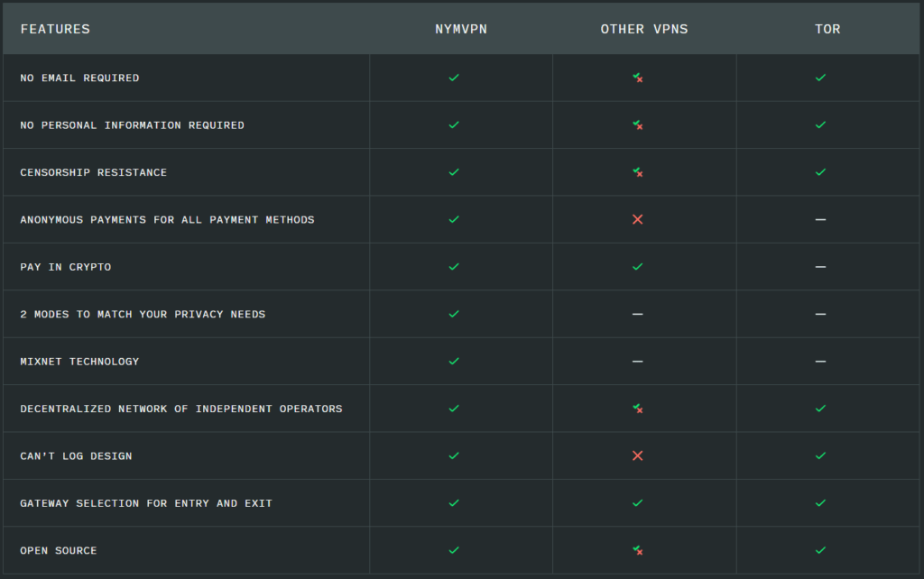
Task: Select the 'Can't Log Design' feature label
Action: point(76,456)
